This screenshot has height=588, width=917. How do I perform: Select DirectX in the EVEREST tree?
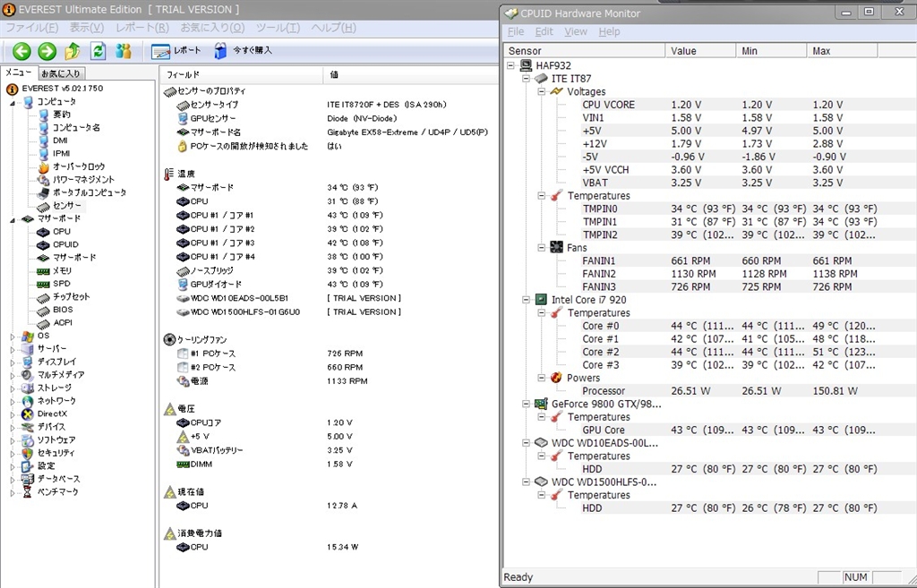click(x=52, y=413)
